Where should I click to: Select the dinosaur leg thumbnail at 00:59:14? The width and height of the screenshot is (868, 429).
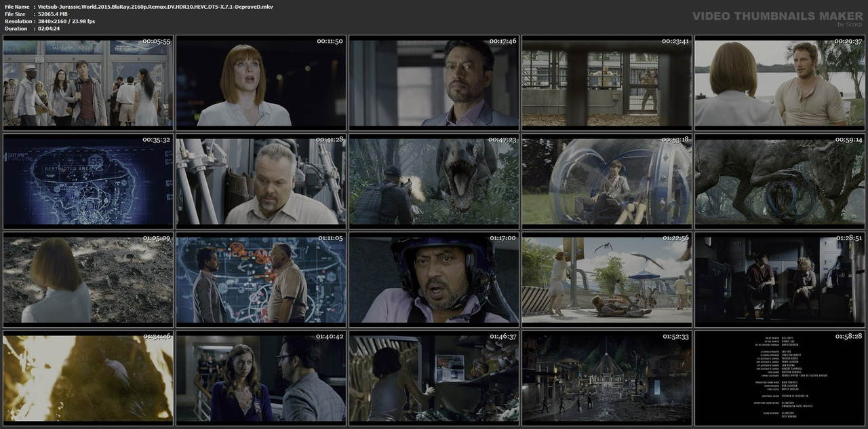tap(780, 181)
